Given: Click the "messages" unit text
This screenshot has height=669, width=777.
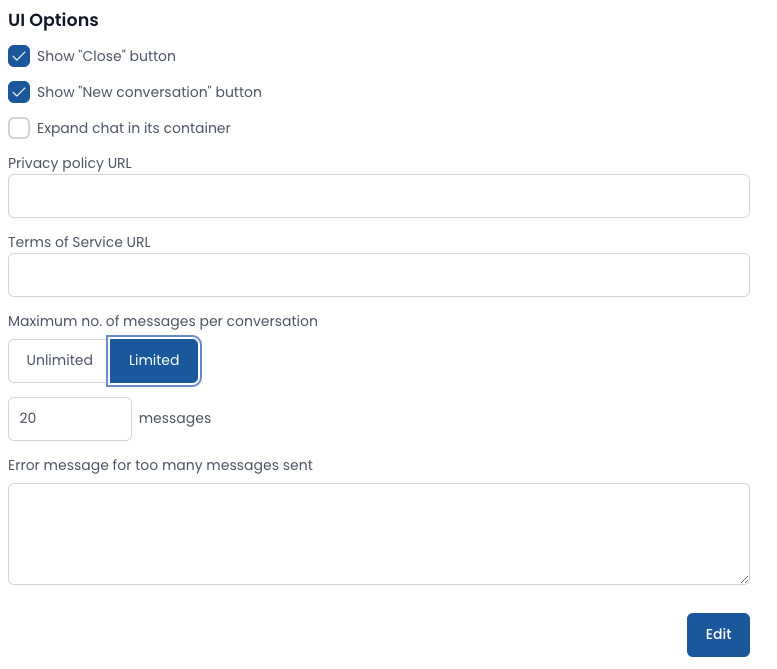Looking at the screenshot, I should point(175,419).
